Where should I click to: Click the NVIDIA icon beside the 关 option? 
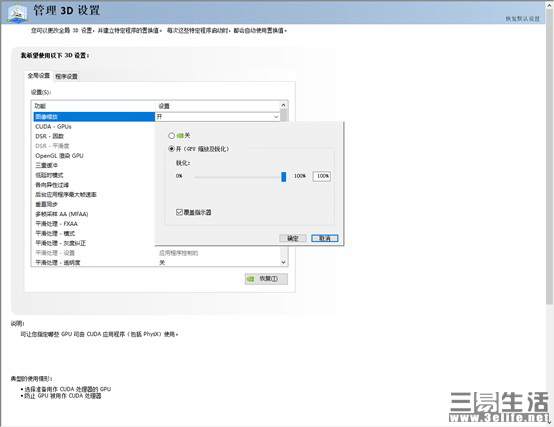click(x=180, y=136)
